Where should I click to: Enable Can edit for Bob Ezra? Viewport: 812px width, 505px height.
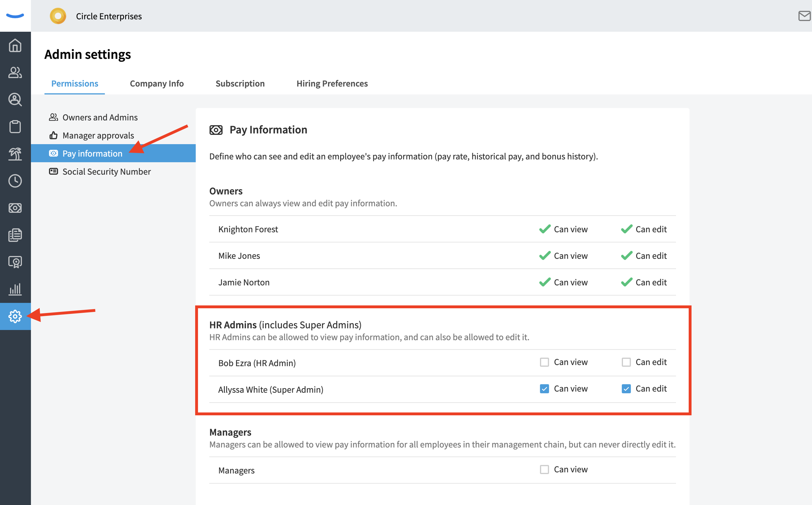(626, 362)
